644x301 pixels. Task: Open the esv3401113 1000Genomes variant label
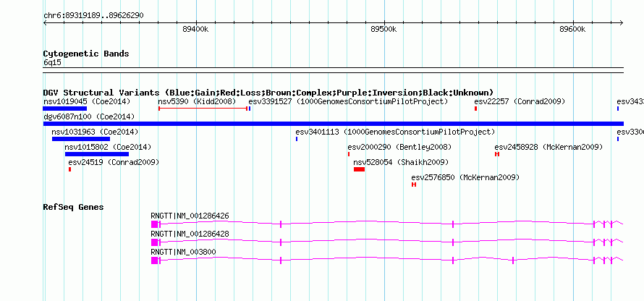pos(395,132)
